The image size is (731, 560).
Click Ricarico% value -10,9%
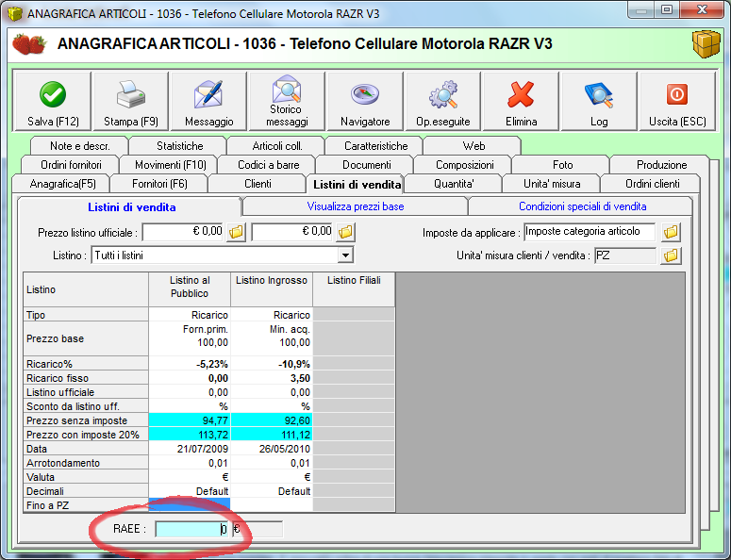click(x=272, y=364)
